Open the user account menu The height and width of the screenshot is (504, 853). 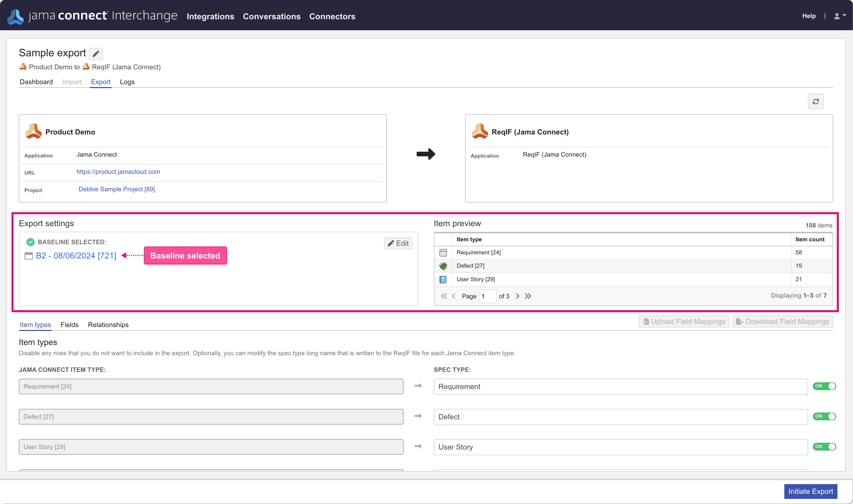click(840, 16)
